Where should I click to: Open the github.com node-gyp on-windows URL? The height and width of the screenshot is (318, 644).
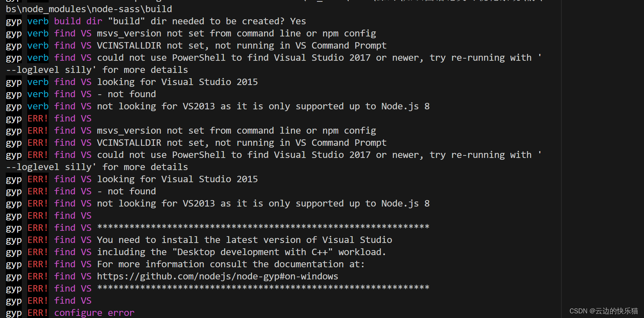click(x=218, y=277)
